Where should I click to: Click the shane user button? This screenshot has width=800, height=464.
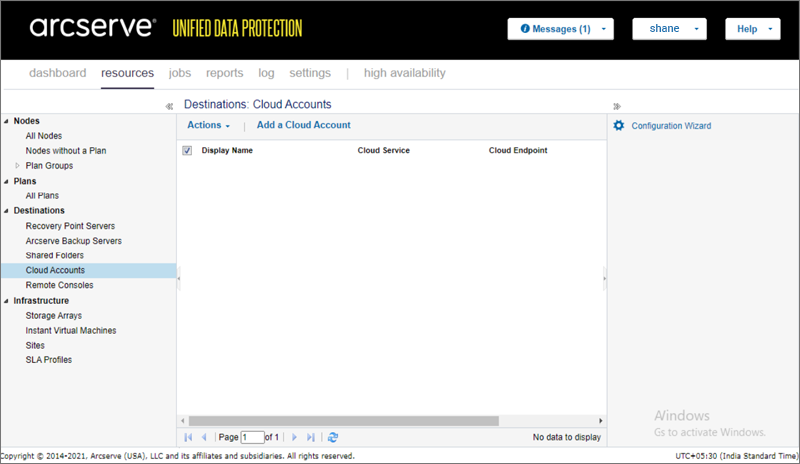coord(669,29)
